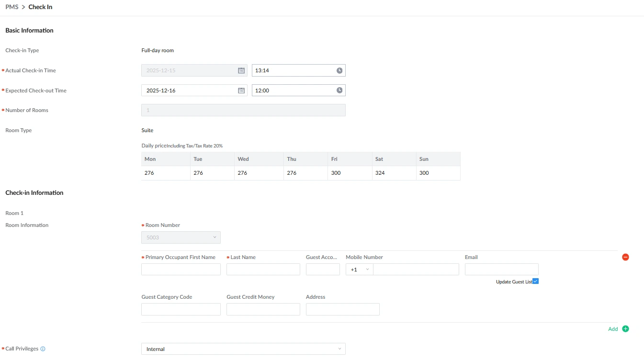Click the Guest Credit Money field
This screenshot has height=361, width=644.
[x=263, y=309]
